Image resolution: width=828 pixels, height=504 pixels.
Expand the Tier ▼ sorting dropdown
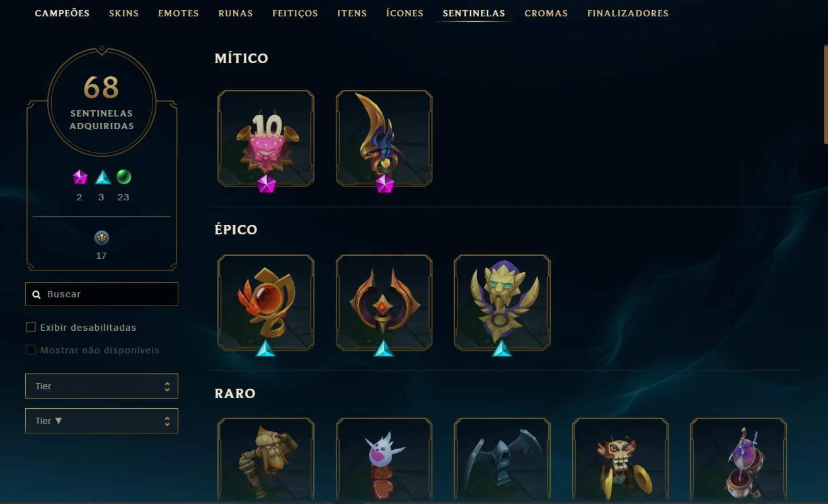pyautogui.click(x=101, y=421)
